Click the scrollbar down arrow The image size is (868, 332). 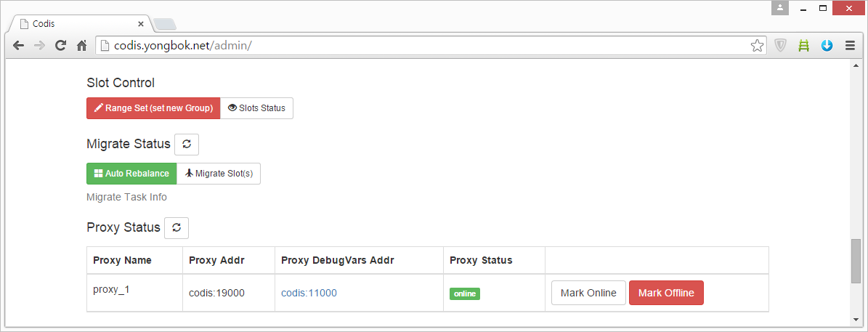tap(856, 320)
